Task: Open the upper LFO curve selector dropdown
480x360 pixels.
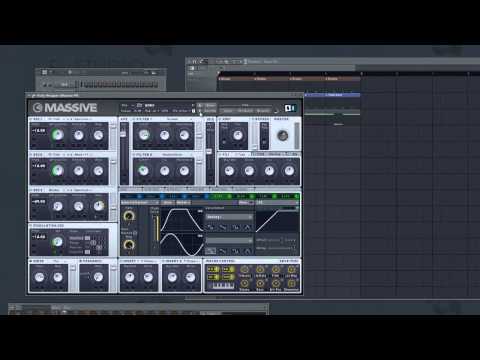Action: point(229,217)
